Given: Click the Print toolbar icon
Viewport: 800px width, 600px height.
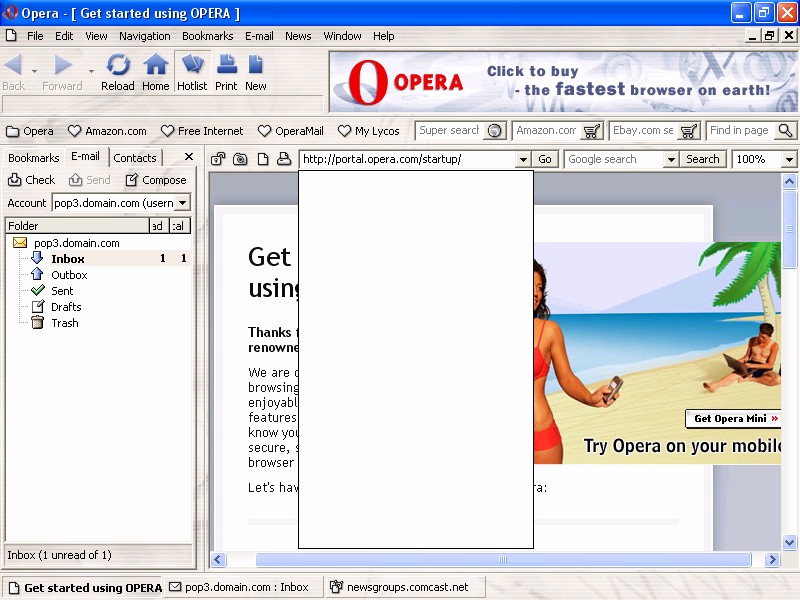Looking at the screenshot, I should tap(226, 72).
